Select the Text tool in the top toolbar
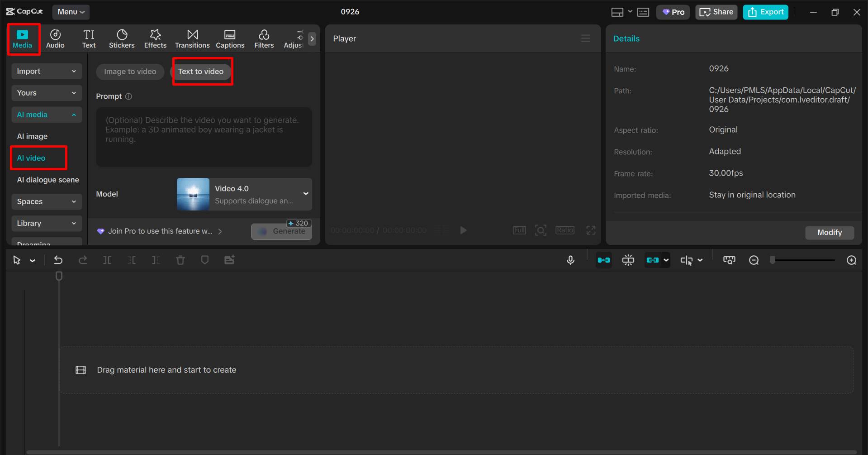The width and height of the screenshot is (868, 455). [89, 38]
